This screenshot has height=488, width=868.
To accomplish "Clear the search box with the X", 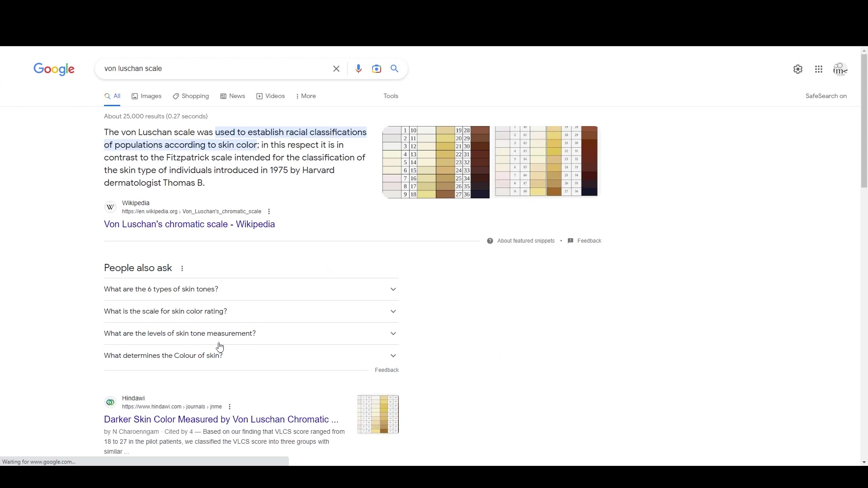I will coord(336,69).
